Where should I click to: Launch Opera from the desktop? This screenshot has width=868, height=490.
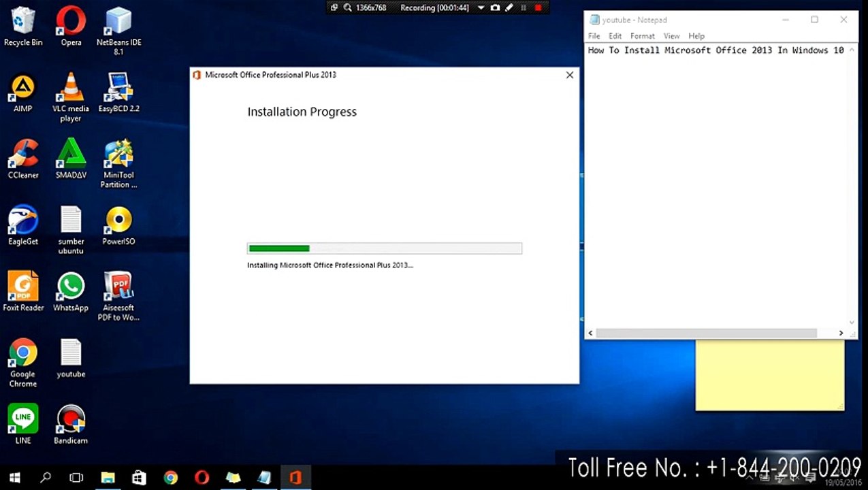[x=71, y=27]
